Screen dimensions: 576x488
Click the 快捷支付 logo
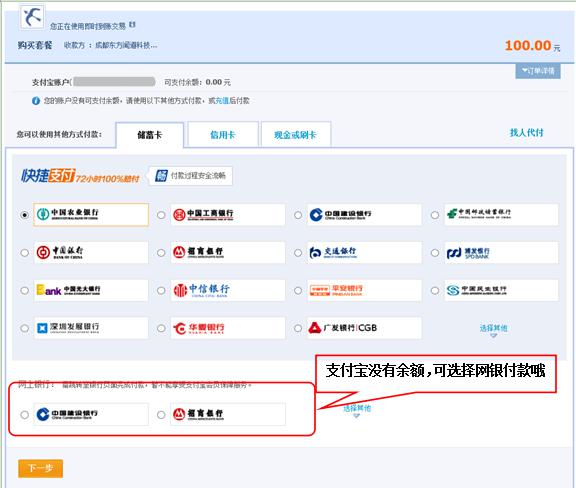pyautogui.click(x=48, y=176)
